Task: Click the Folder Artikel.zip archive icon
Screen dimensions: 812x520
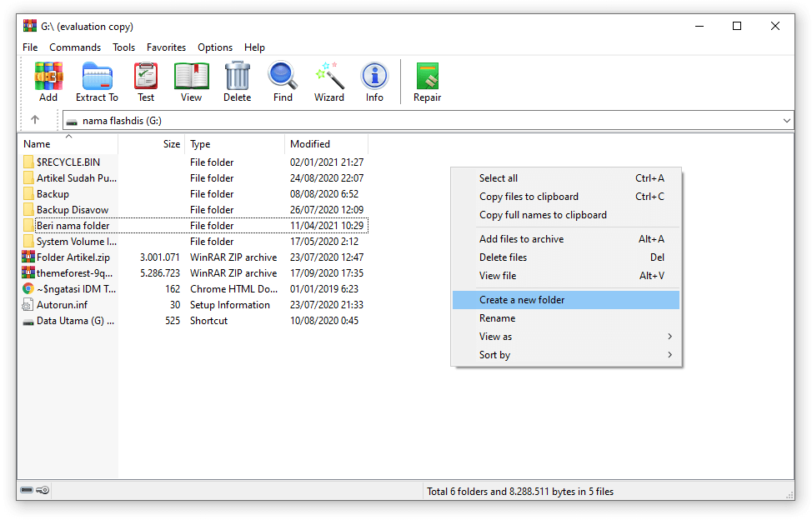Action: point(28,257)
